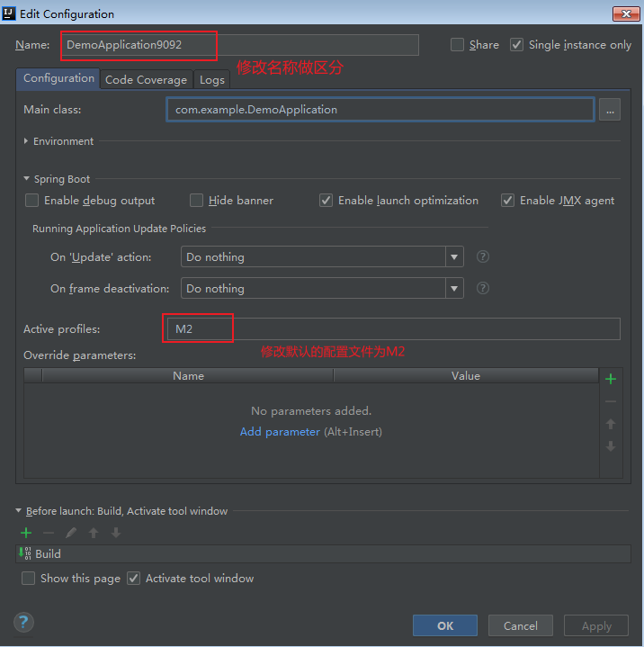Click 'Running Application Update Policies' label
The height and width of the screenshot is (647, 644).
[119, 229]
